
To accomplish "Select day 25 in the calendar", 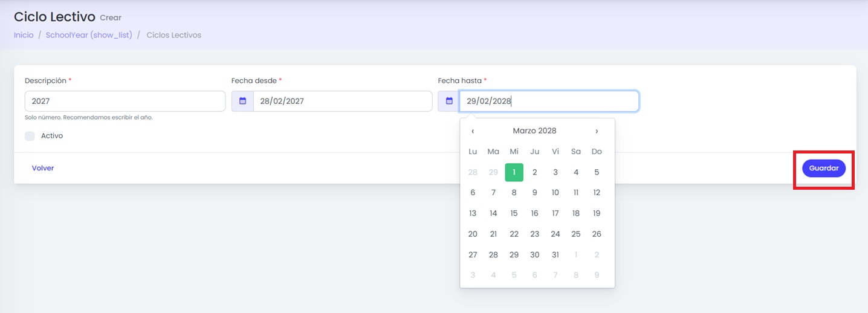I will click(x=575, y=234).
